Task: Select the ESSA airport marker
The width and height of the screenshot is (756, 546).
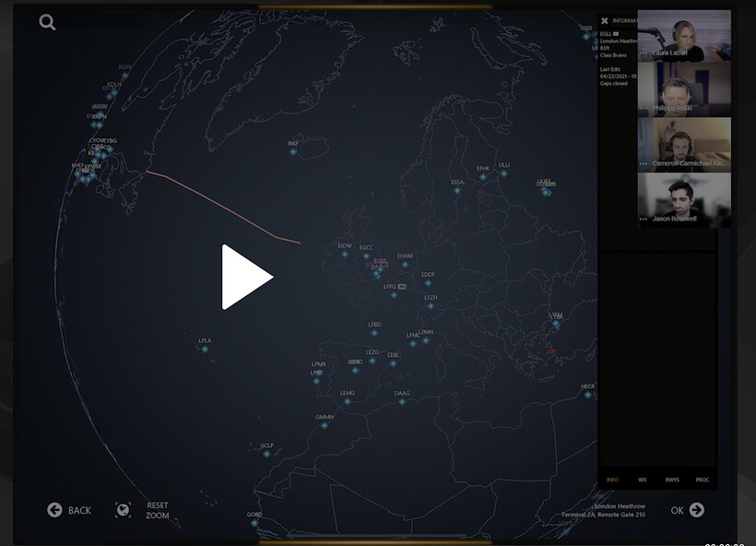Action: point(457,191)
